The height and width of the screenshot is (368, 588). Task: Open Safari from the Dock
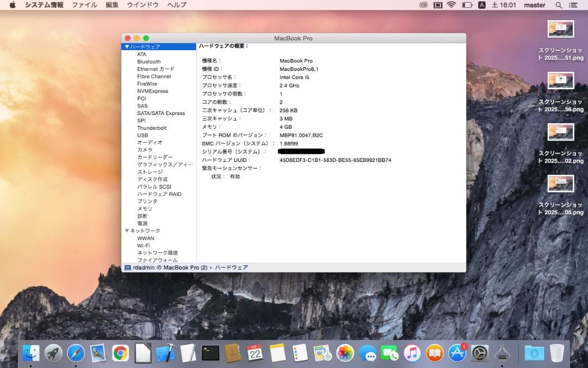click(75, 353)
